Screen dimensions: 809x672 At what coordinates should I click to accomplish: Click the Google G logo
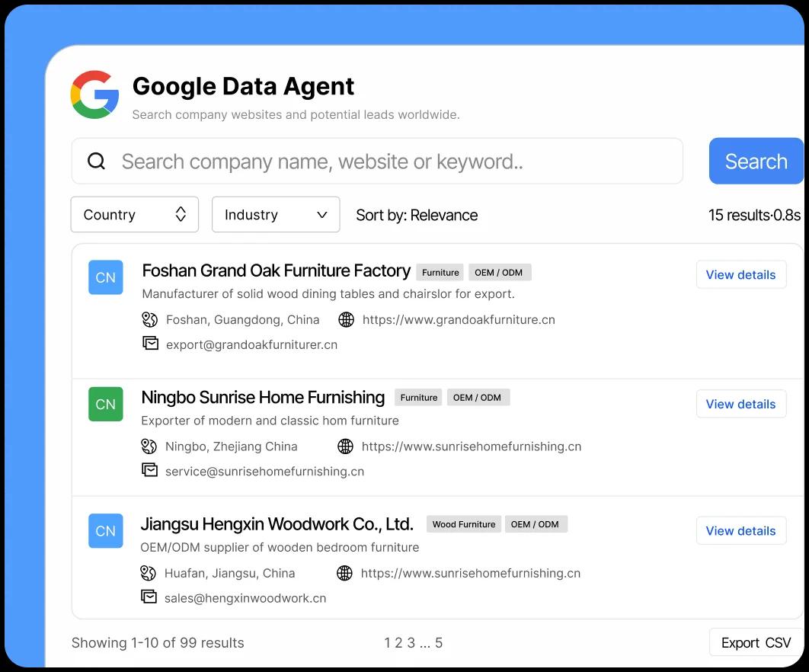point(95,94)
